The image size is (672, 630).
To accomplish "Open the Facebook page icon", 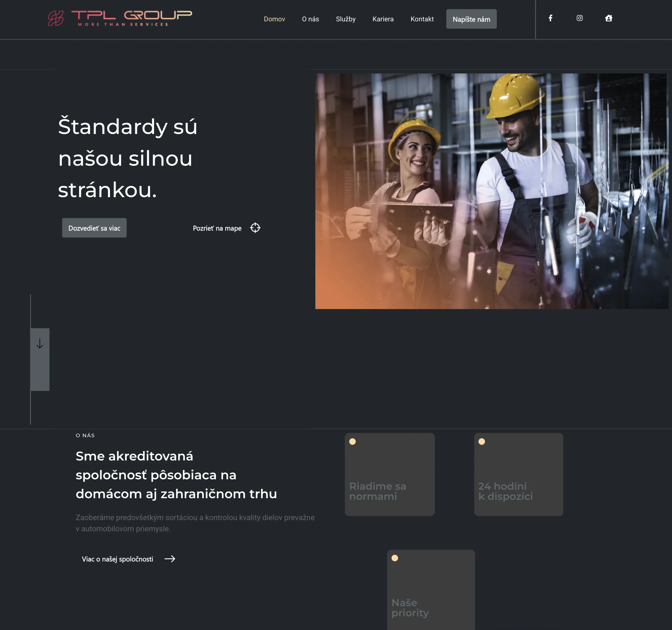I will coord(551,19).
